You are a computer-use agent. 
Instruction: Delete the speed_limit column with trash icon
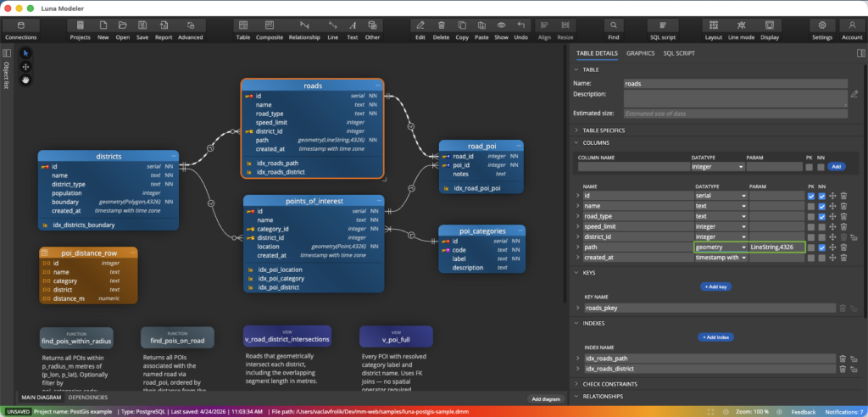[843, 226]
